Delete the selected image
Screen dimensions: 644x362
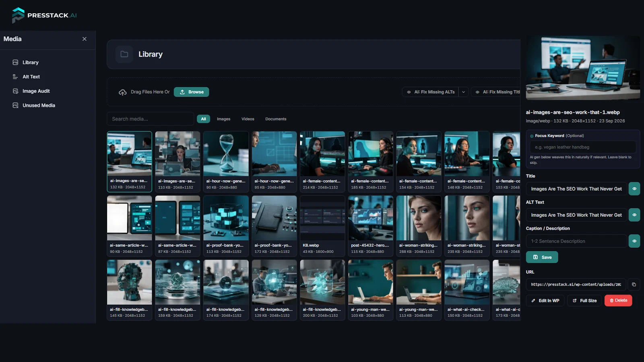[618, 300]
